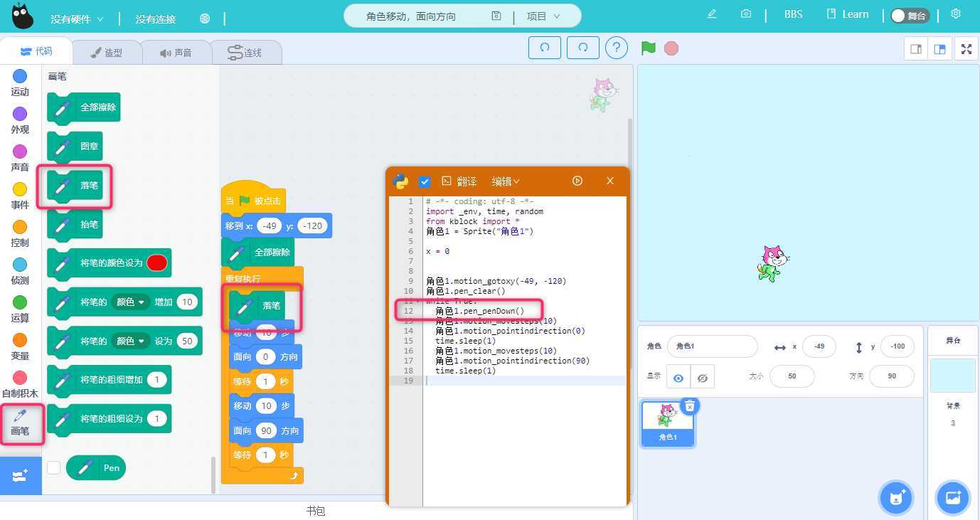Image resolution: width=980 pixels, height=520 pixels.
Task: Open the 编辑 edit dropdown
Action: pos(506,181)
